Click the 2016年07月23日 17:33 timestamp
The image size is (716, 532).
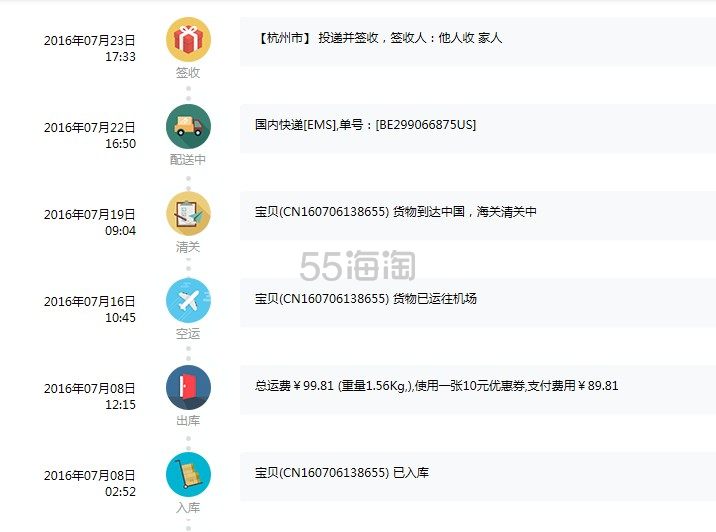(90, 49)
